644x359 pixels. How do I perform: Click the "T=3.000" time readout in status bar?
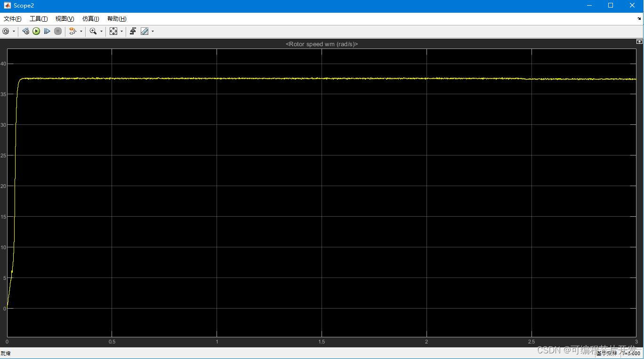[632, 353]
